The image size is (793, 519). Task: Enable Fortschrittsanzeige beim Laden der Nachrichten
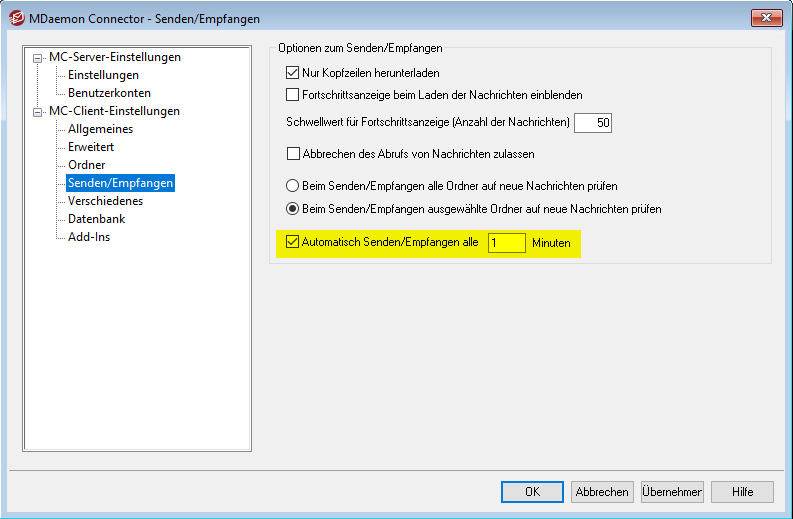click(x=293, y=95)
